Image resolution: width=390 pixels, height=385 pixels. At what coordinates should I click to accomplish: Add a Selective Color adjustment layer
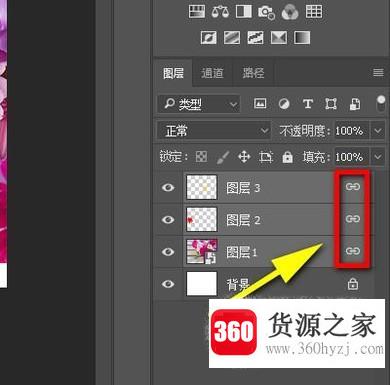point(279,37)
